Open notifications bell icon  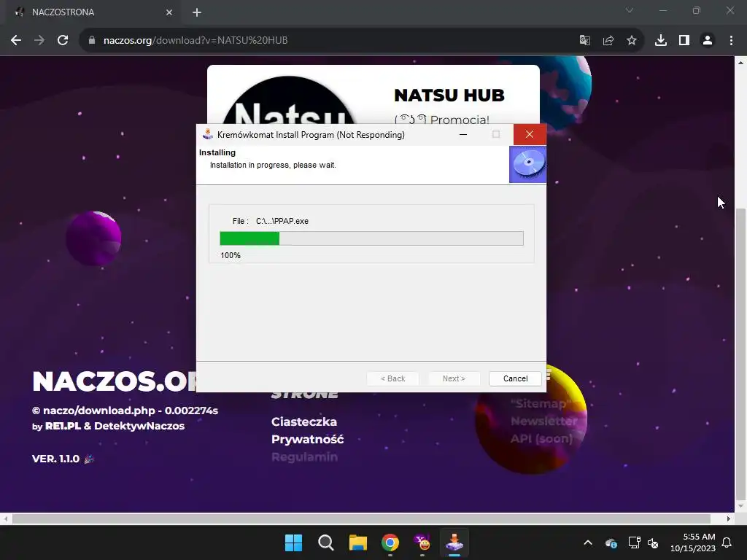pos(727,542)
